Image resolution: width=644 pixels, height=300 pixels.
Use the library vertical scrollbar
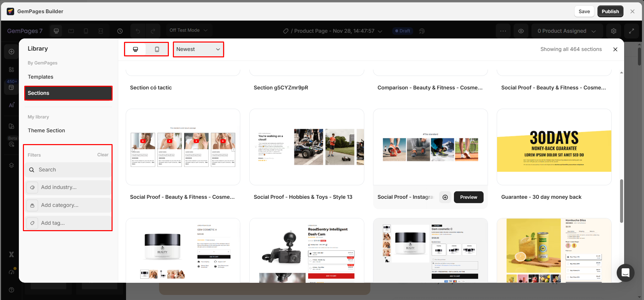(621, 201)
